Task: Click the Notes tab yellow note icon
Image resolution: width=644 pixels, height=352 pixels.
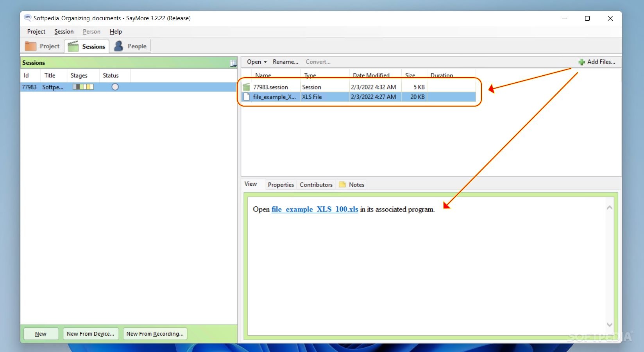Action: 342,185
